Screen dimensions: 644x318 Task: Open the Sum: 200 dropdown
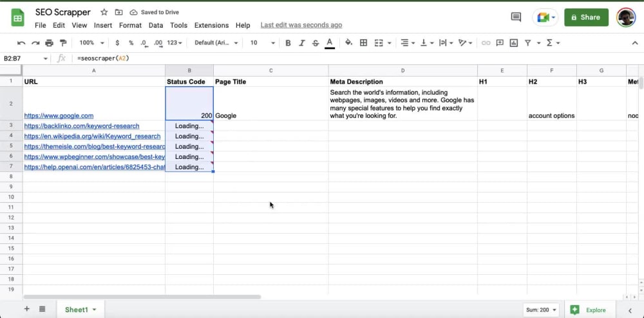(542, 310)
